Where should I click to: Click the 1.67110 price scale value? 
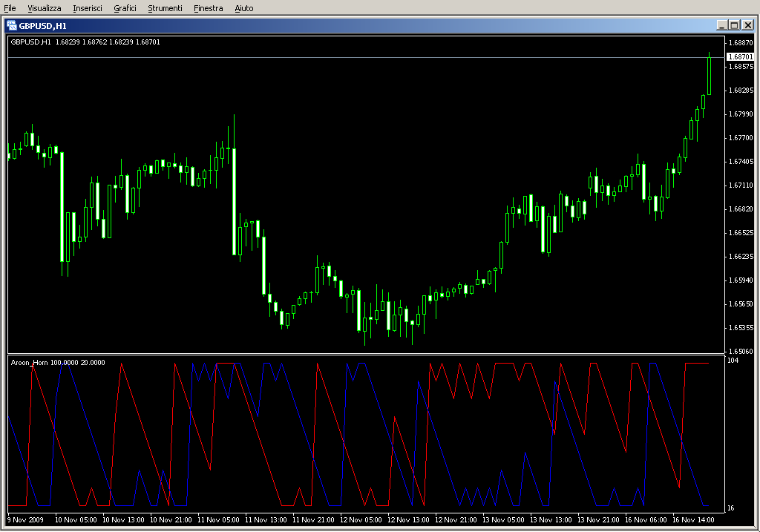point(741,185)
